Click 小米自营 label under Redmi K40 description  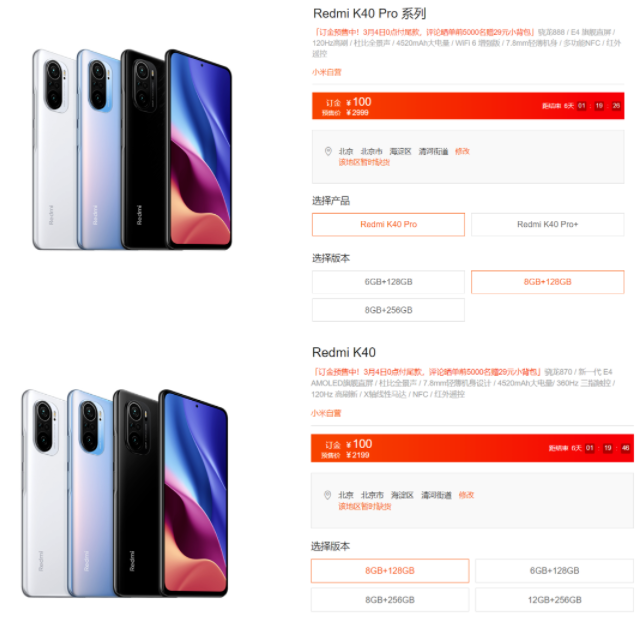pyautogui.click(x=326, y=413)
